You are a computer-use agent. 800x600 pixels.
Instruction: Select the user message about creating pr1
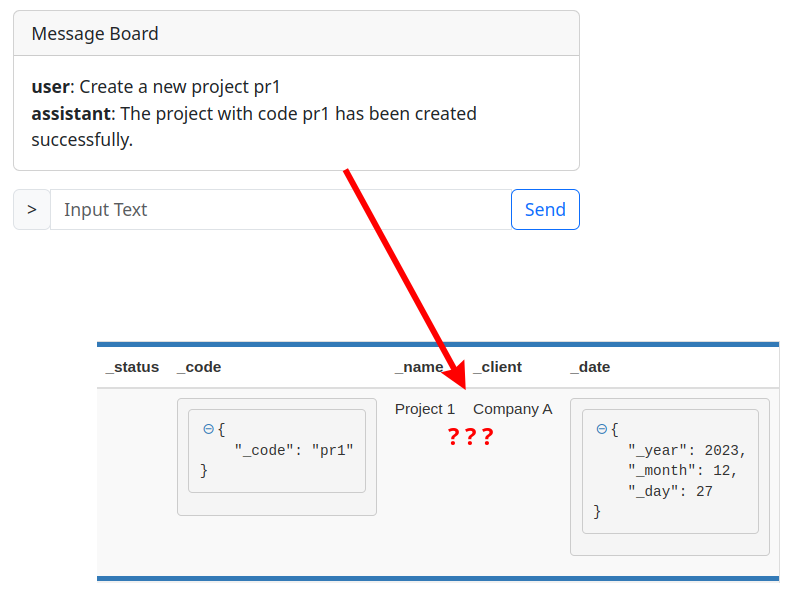[x=156, y=87]
